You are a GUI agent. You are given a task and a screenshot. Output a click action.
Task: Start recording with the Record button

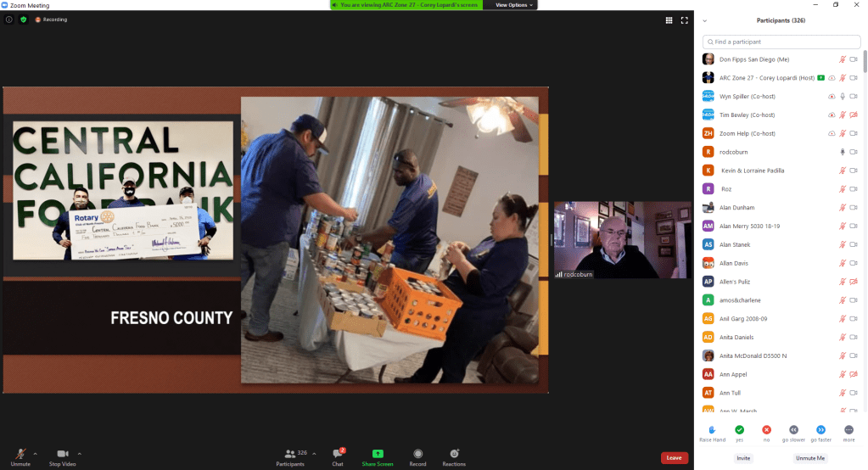(x=417, y=455)
